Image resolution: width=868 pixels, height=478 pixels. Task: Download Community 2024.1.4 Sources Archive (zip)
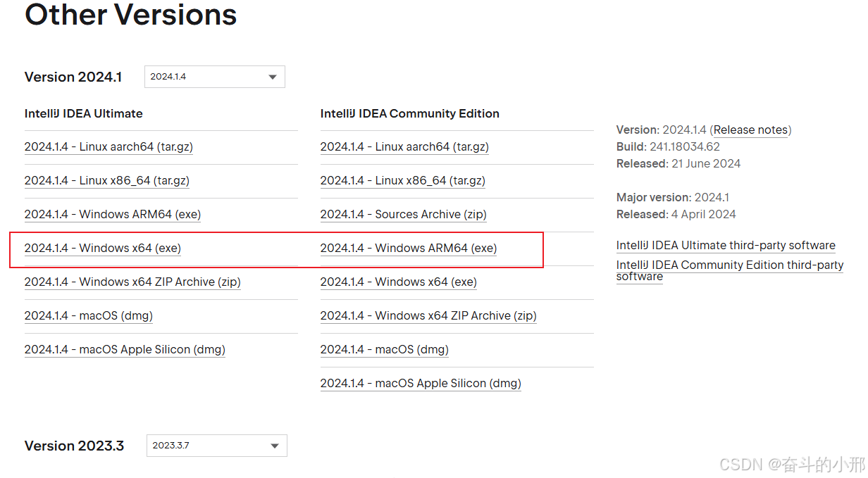(x=404, y=215)
